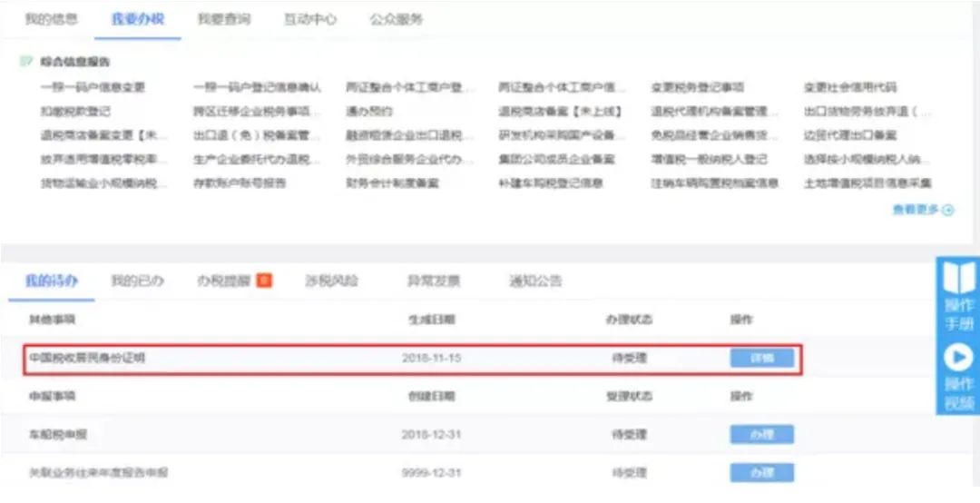Click 办理 for 关联业务往来年度报告申报
The image size is (980, 503).
[761, 473]
